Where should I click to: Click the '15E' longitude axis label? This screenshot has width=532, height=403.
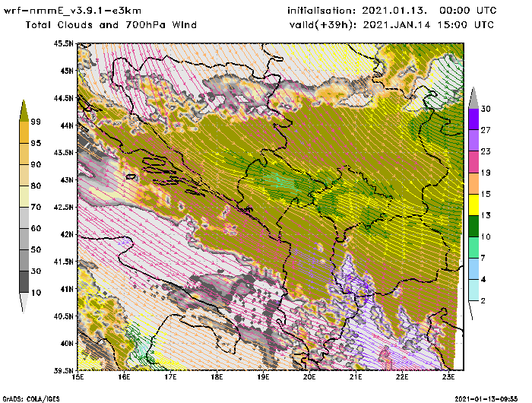pos(78,377)
